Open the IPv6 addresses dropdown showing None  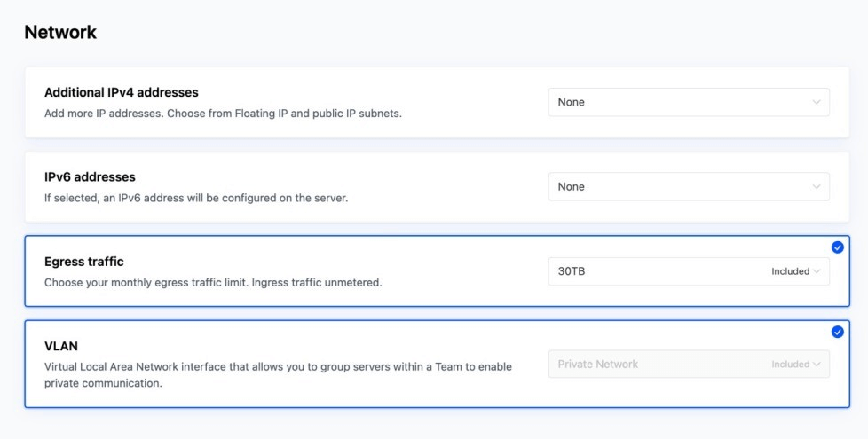(688, 187)
